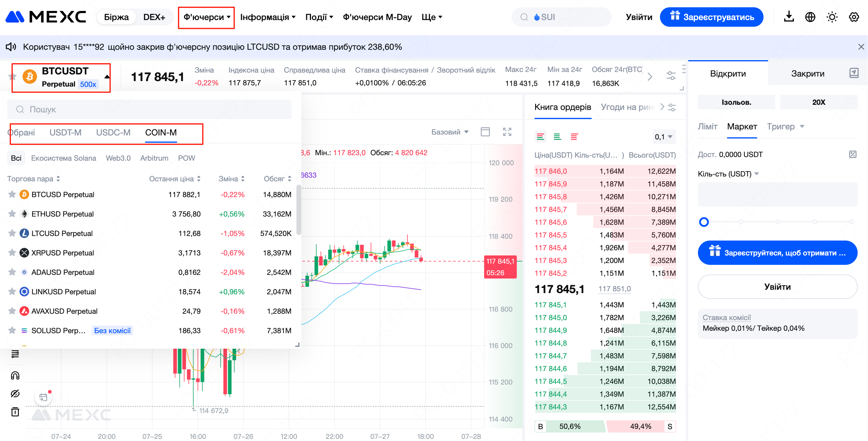Click the SUI search box in header
868x441 pixels.
point(561,17)
